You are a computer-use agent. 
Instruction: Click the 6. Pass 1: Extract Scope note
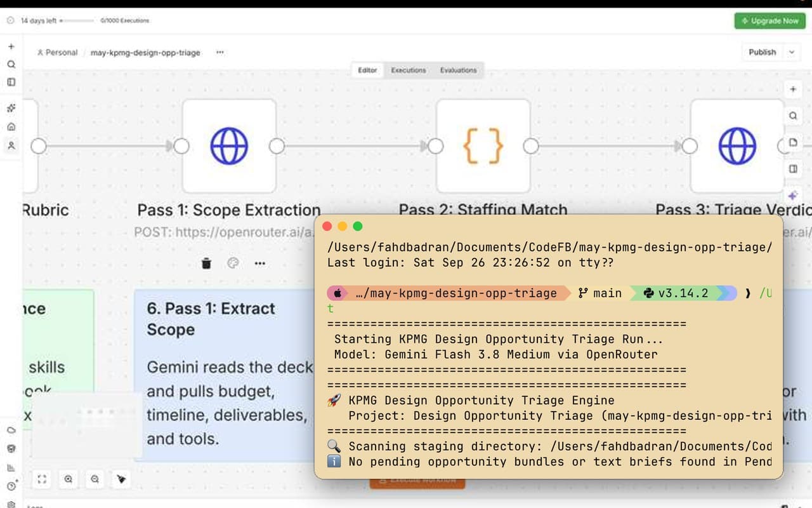coord(225,375)
